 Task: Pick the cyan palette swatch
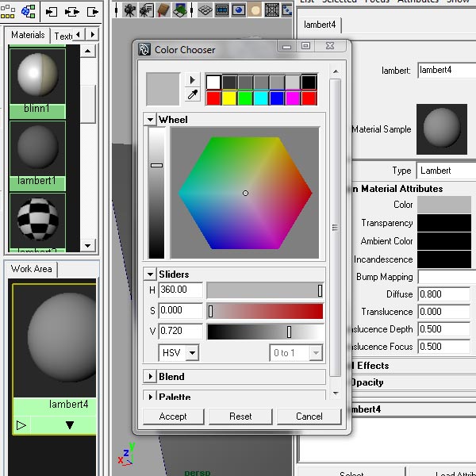(x=261, y=98)
